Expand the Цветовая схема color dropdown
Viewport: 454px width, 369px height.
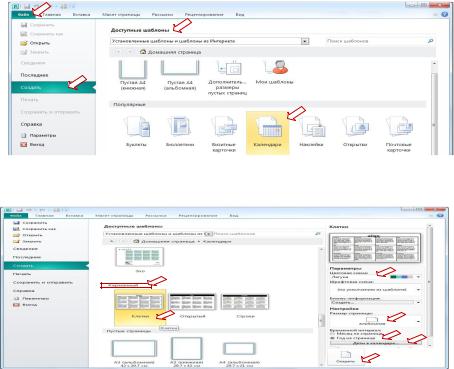(418, 277)
